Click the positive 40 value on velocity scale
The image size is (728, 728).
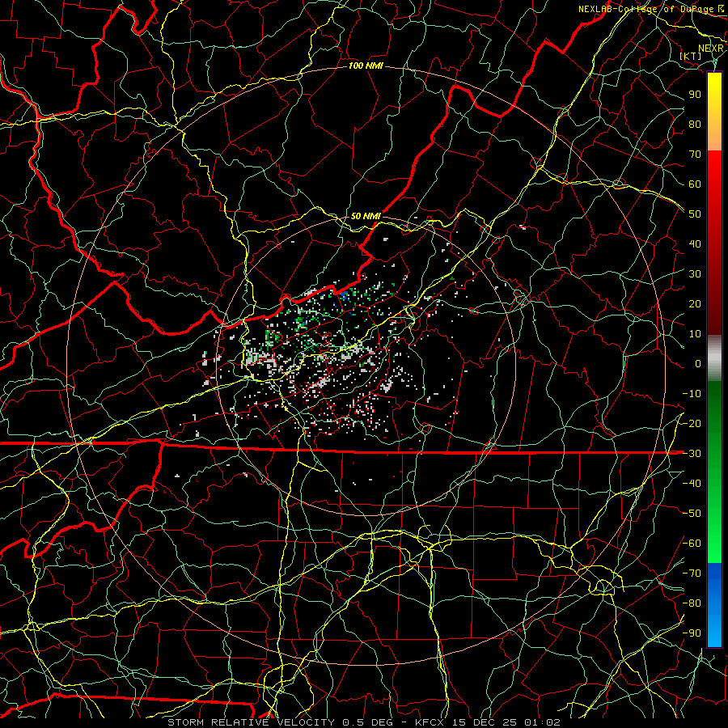pyautogui.click(x=695, y=244)
